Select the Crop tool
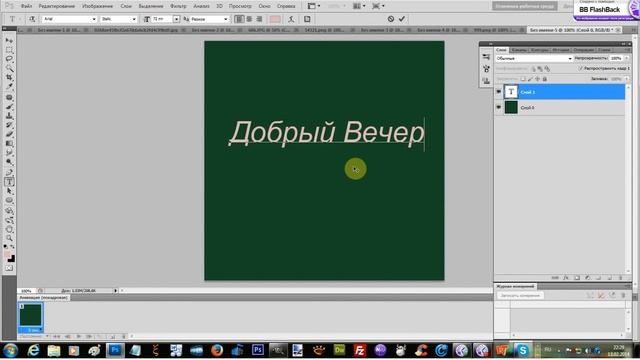 click(x=9, y=77)
